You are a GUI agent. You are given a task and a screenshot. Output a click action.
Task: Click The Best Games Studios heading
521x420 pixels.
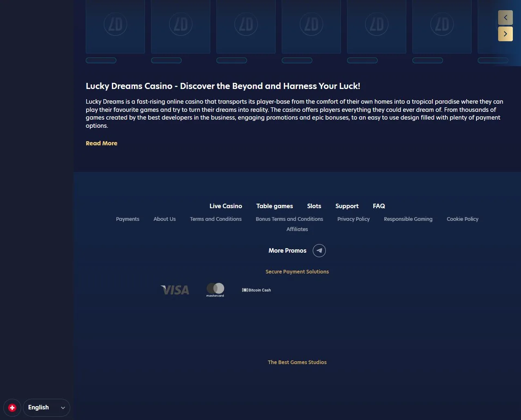[297, 362]
